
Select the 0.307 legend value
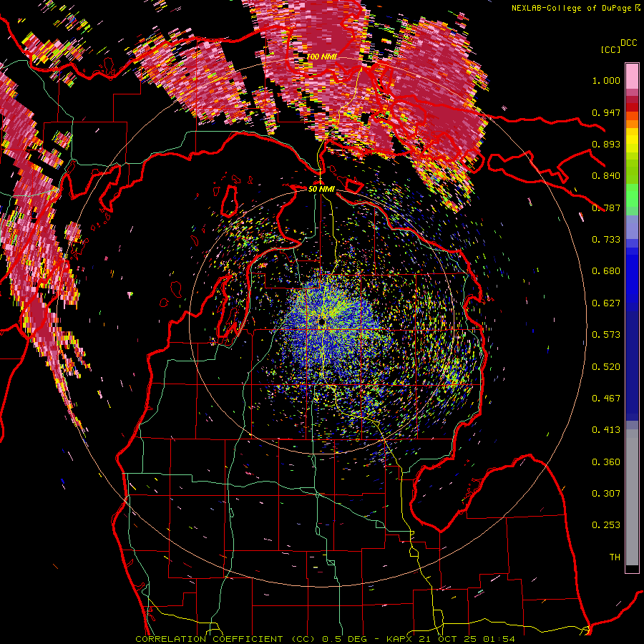(x=606, y=494)
